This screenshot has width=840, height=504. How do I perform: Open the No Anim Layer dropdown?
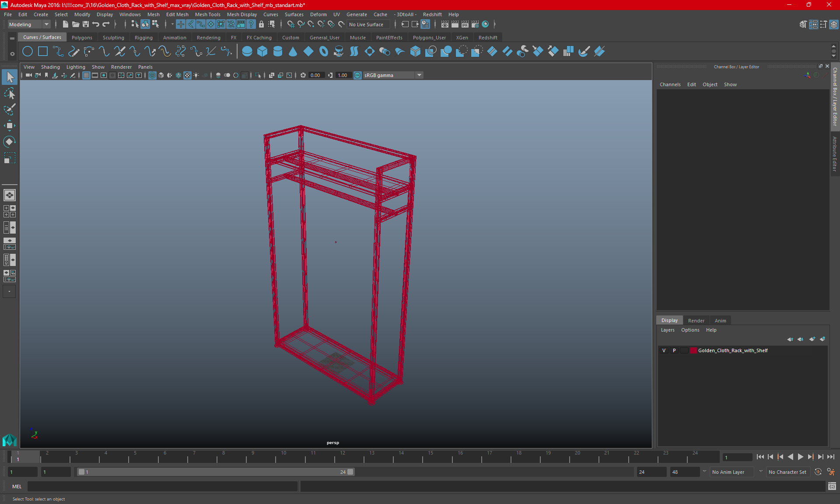732,472
